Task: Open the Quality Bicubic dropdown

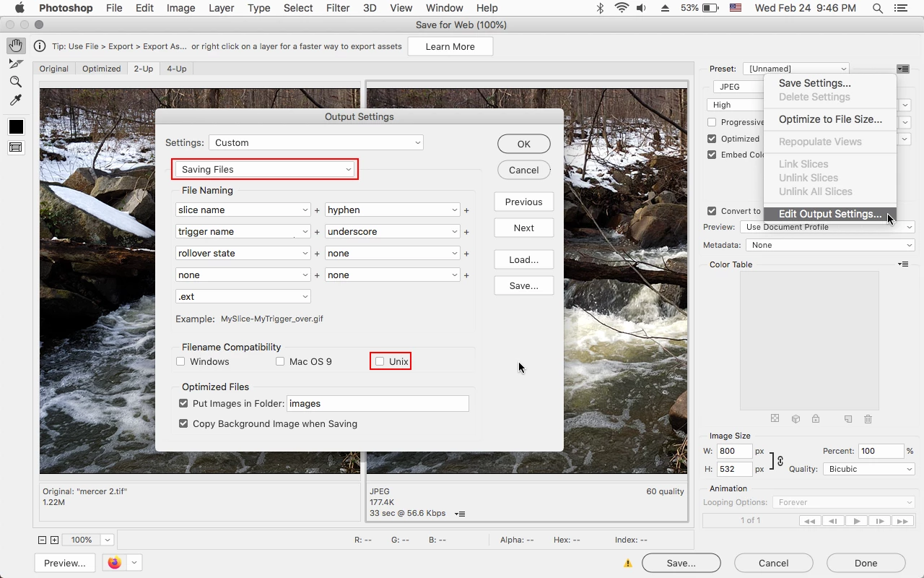Action: pos(869,469)
